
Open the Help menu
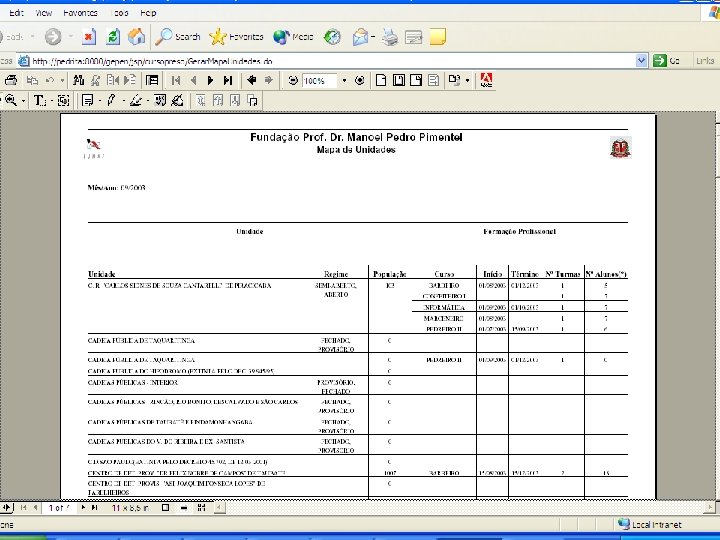point(148,13)
